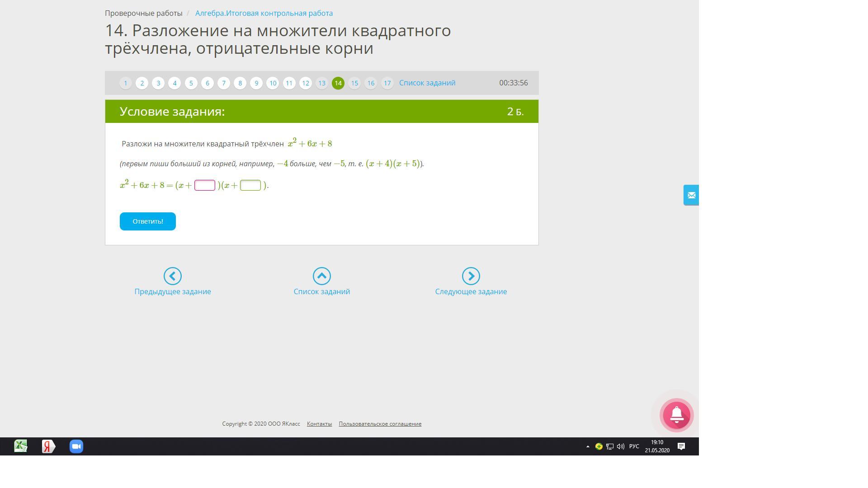868x488 pixels.
Task: Go to task number 1
Action: (126, 83)
